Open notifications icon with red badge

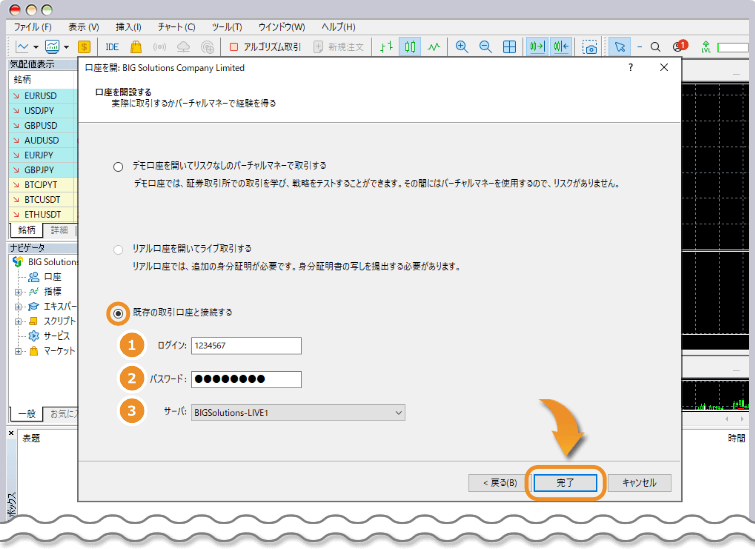click(680, 46)
